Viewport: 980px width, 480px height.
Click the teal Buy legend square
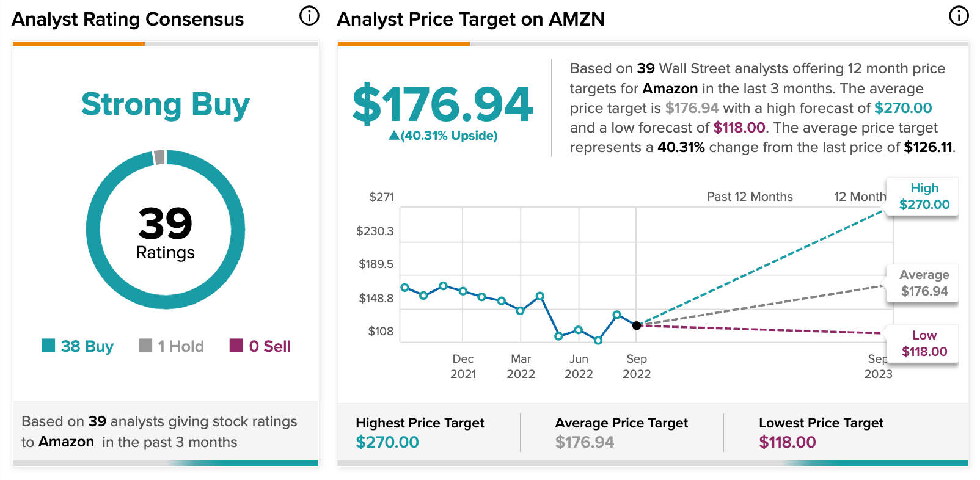tap(48, 346)
